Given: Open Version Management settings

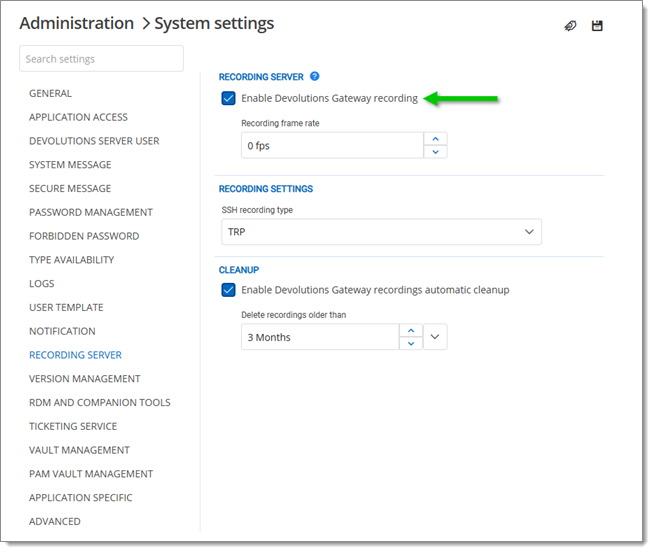Looking at the screenshot, I should pyautogui.click(x=85, y=378).
